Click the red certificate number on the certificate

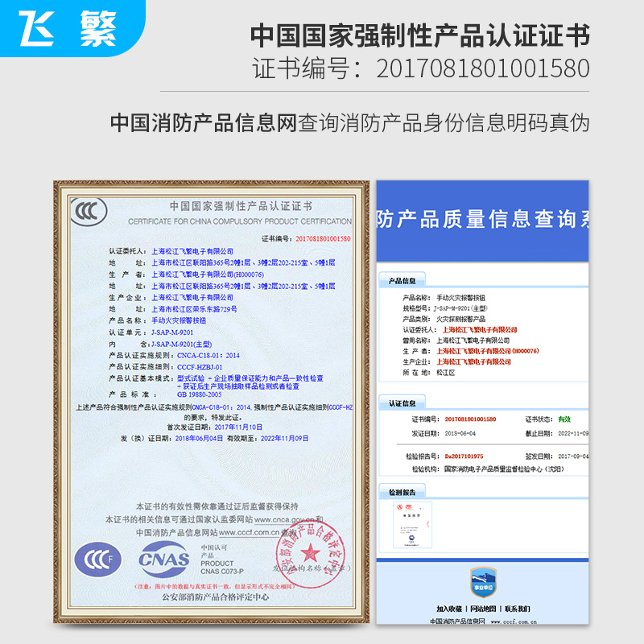(323, 238)
